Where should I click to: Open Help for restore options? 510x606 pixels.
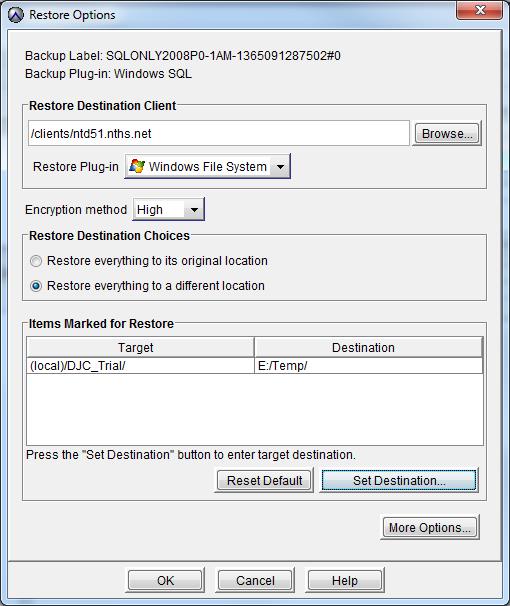(345, 580)
